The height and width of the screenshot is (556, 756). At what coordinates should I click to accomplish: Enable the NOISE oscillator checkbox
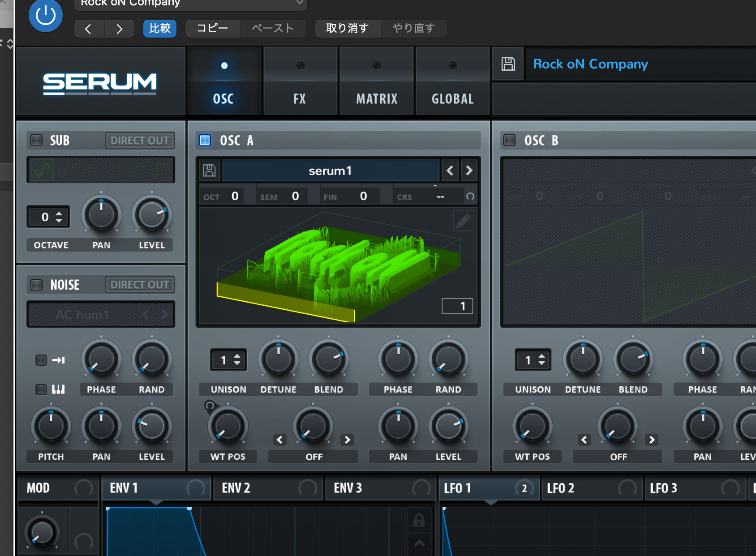point(36,285)
